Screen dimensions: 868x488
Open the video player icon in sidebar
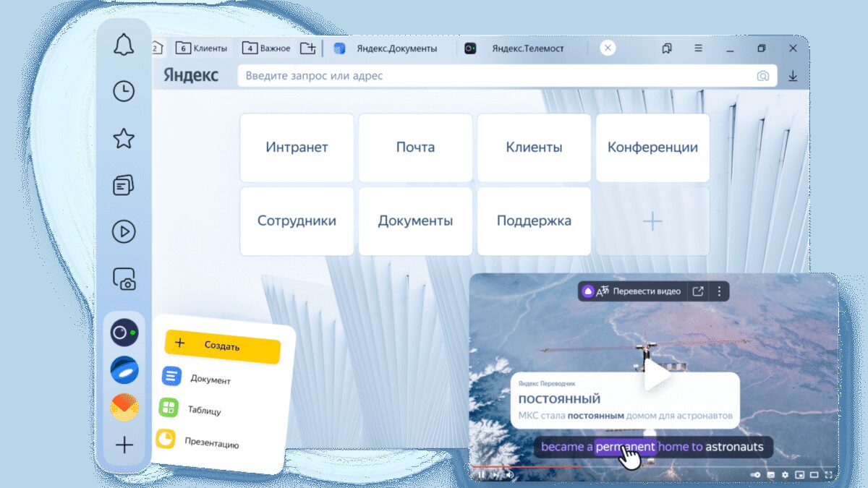point(123,231)
